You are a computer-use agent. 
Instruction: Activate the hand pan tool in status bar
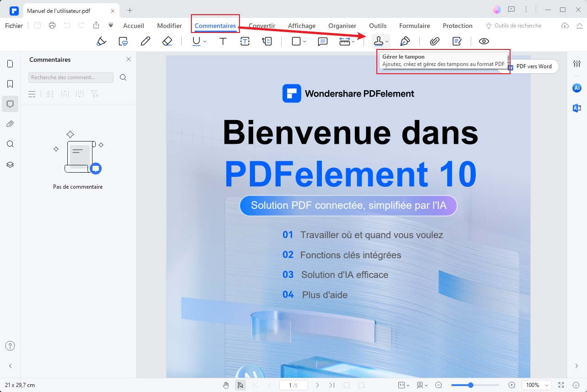pos(226,385)
